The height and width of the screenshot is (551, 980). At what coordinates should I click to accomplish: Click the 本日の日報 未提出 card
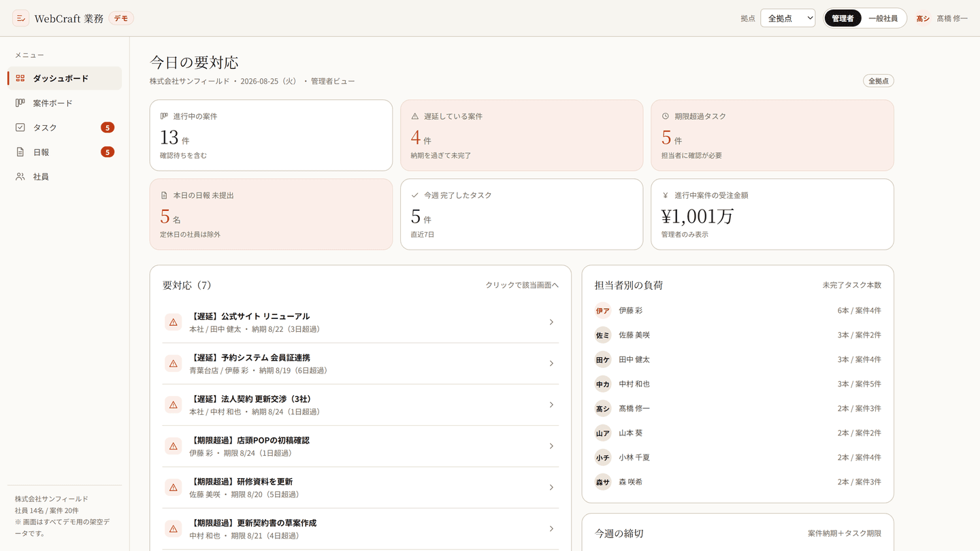[271, 214]
